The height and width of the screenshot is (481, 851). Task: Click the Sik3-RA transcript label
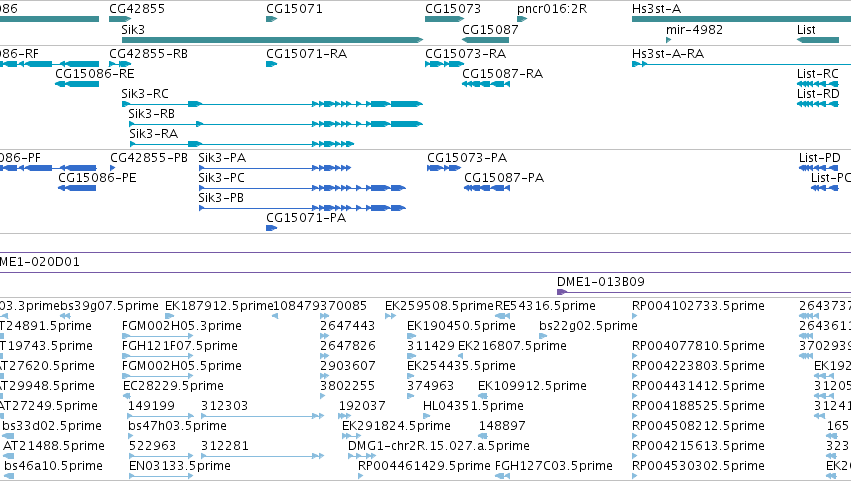pyautogui.click(x=154, y=134)
